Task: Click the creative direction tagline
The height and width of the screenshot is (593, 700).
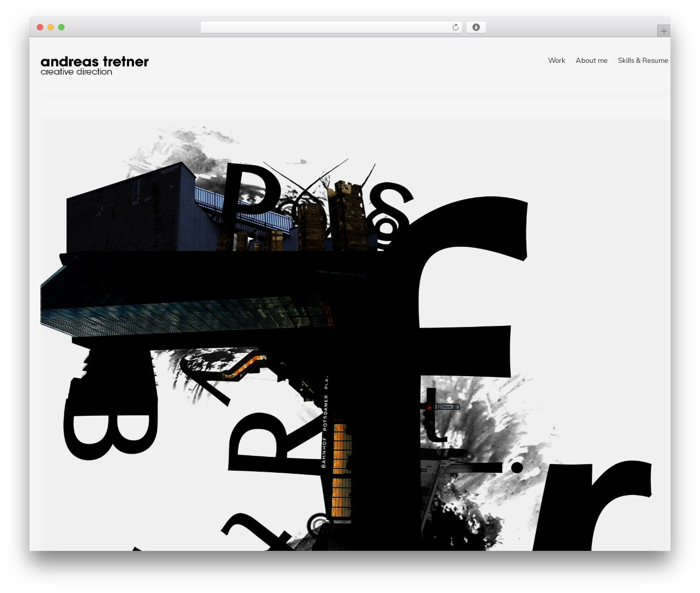Action: pos(77,72)
